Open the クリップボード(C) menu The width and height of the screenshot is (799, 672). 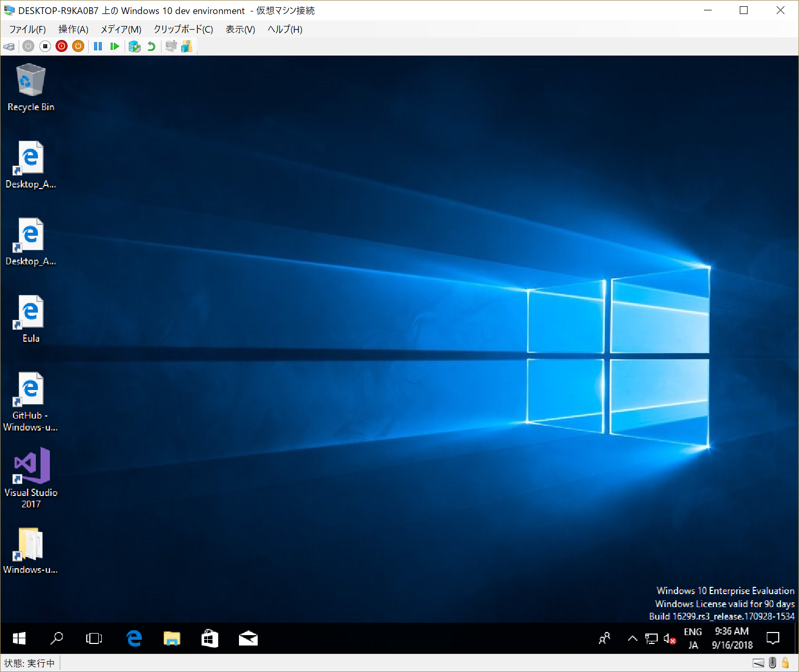click(183, 30)
